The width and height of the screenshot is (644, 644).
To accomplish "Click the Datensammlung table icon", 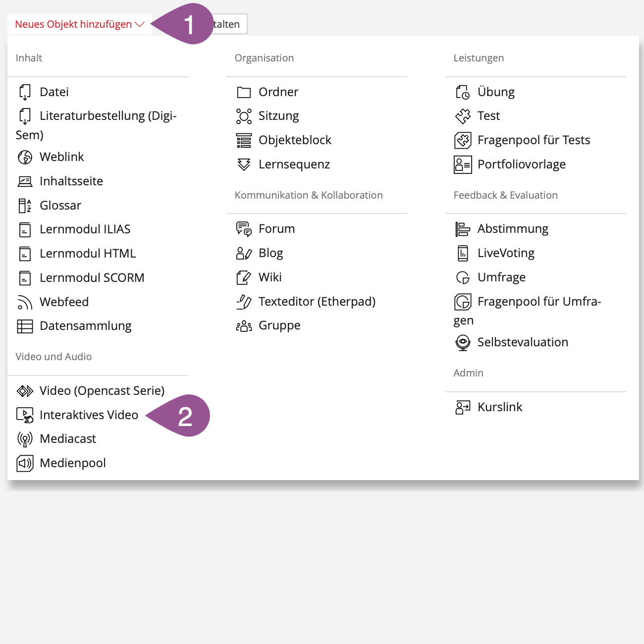I will (x=25, y=326).
